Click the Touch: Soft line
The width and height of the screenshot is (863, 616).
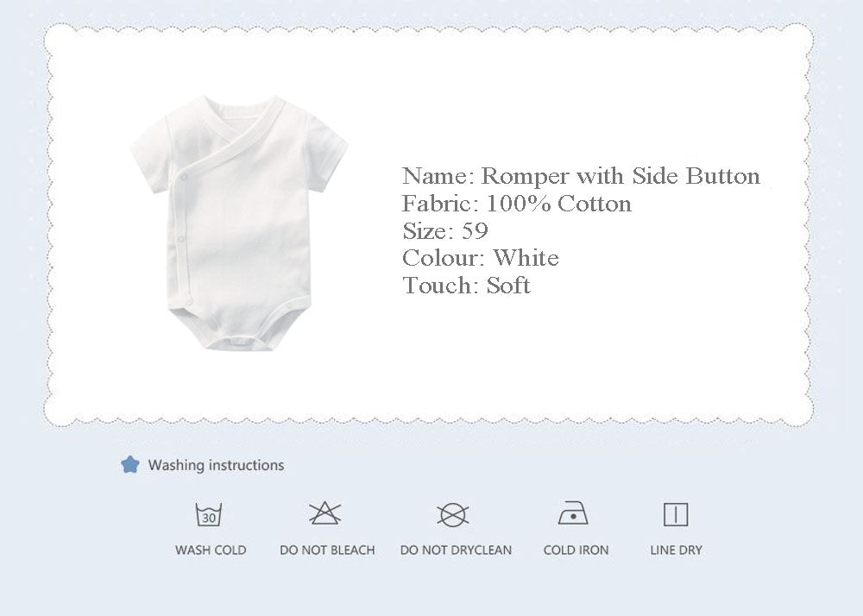tap(466, 286)
